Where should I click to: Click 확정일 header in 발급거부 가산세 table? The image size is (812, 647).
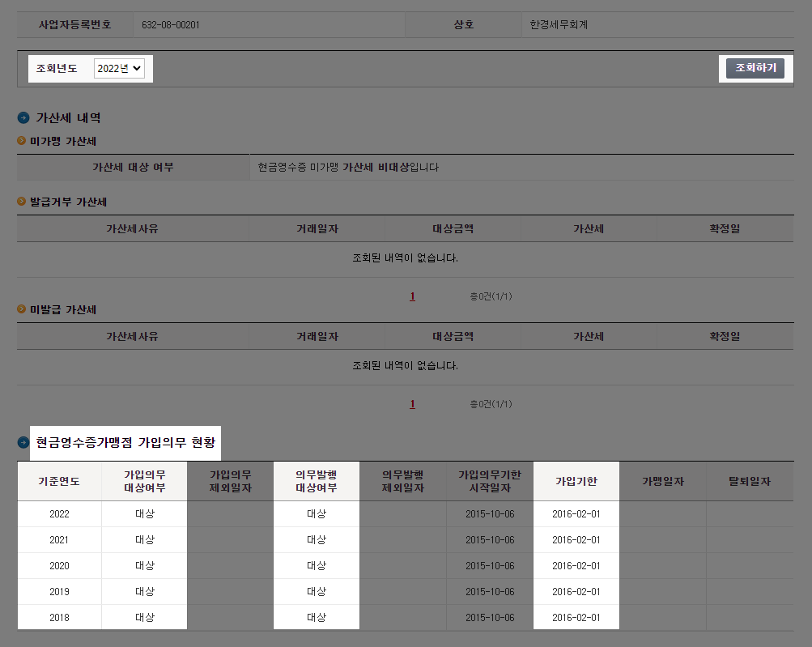click(725, 228)
